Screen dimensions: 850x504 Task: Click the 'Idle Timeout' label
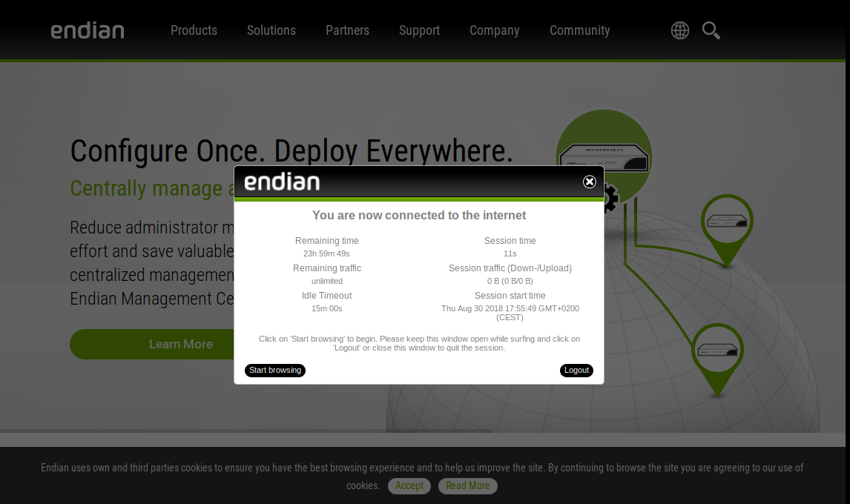click(x=327, y=296)
